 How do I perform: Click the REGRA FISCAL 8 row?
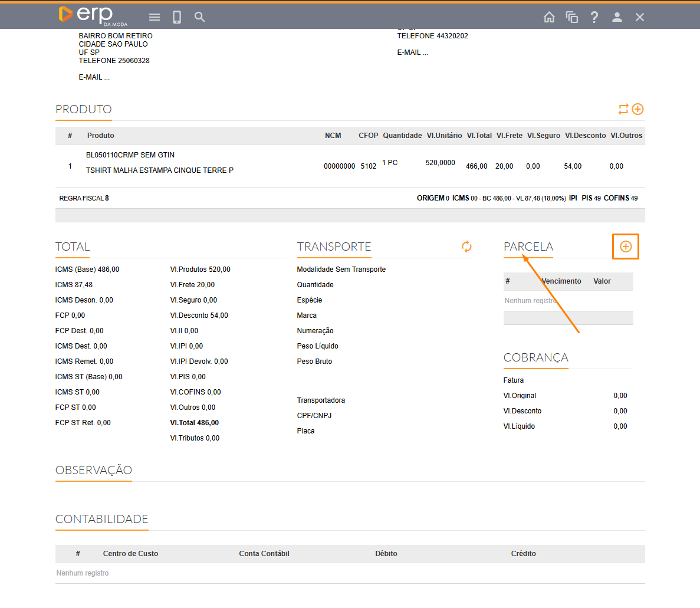coord(84,198)
